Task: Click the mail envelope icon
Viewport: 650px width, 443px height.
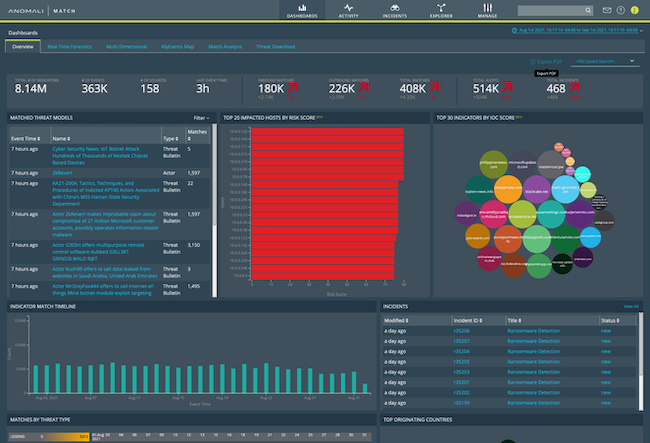Action: 606,11
